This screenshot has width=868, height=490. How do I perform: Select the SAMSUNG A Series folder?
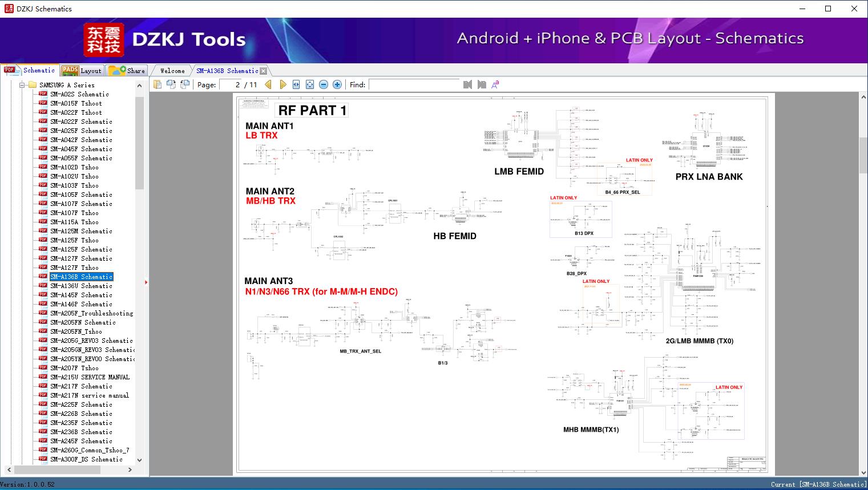[67, 85]
